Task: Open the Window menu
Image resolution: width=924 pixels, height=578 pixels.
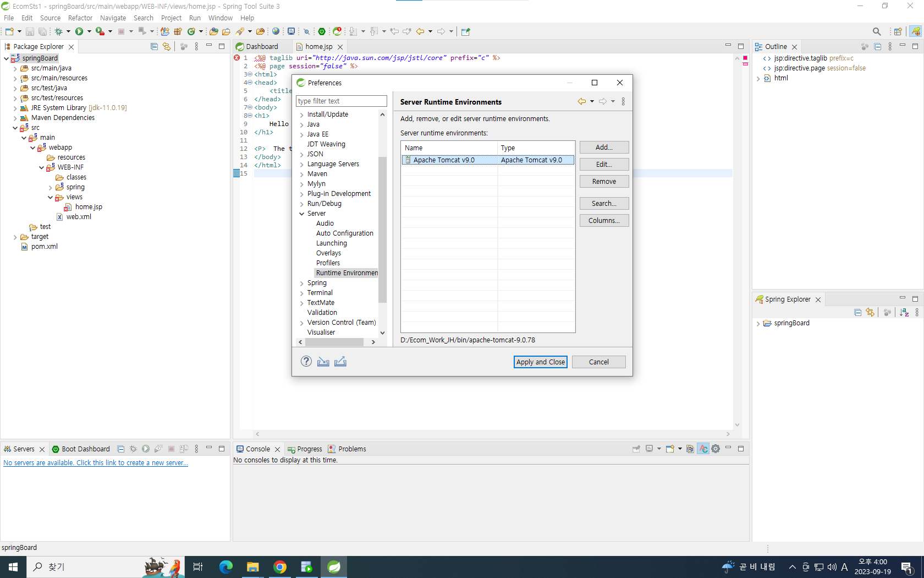Action: click(220, 18)
